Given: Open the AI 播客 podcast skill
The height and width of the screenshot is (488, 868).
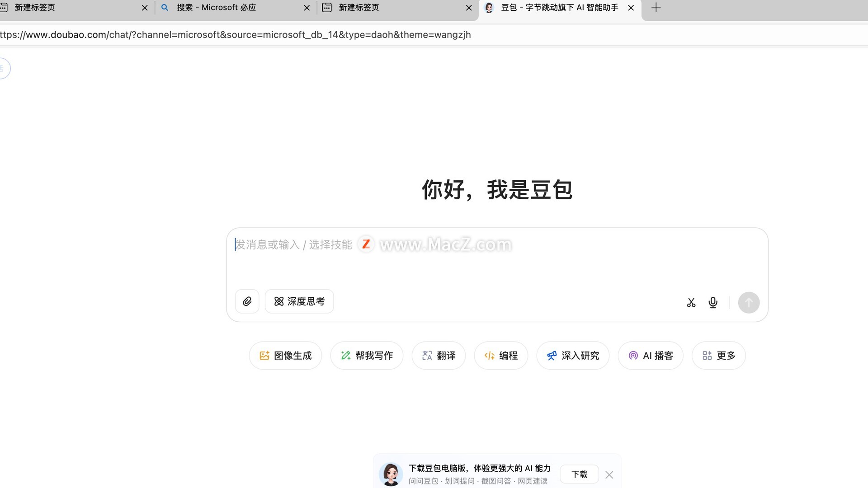Looking at the screenshot, I should 651,356.
